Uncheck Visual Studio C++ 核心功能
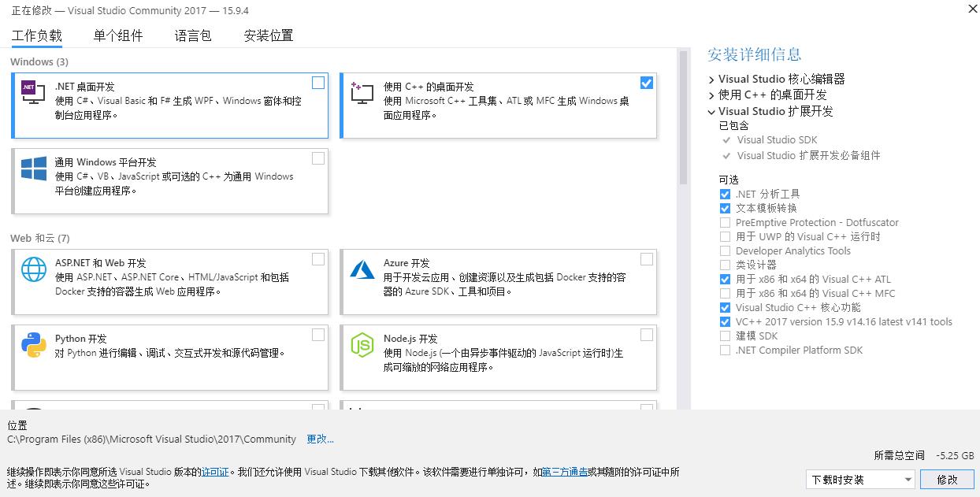980x497 pixels. point(725,307)
